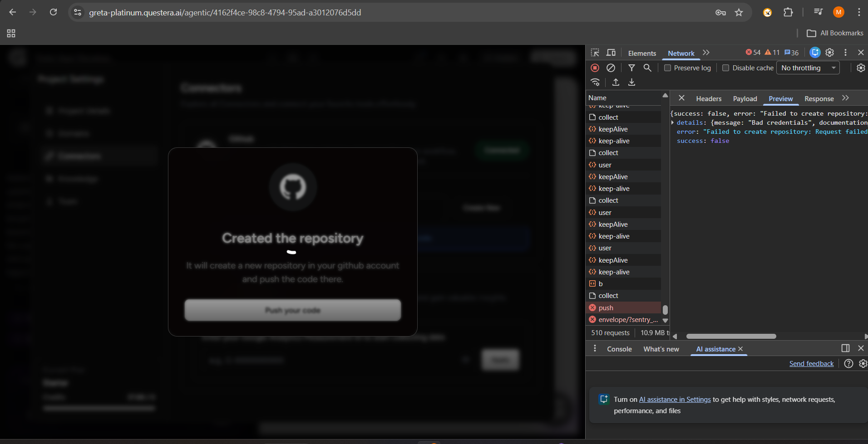Click the 54 errors counter
868x444 pixels.
point(753,53)
